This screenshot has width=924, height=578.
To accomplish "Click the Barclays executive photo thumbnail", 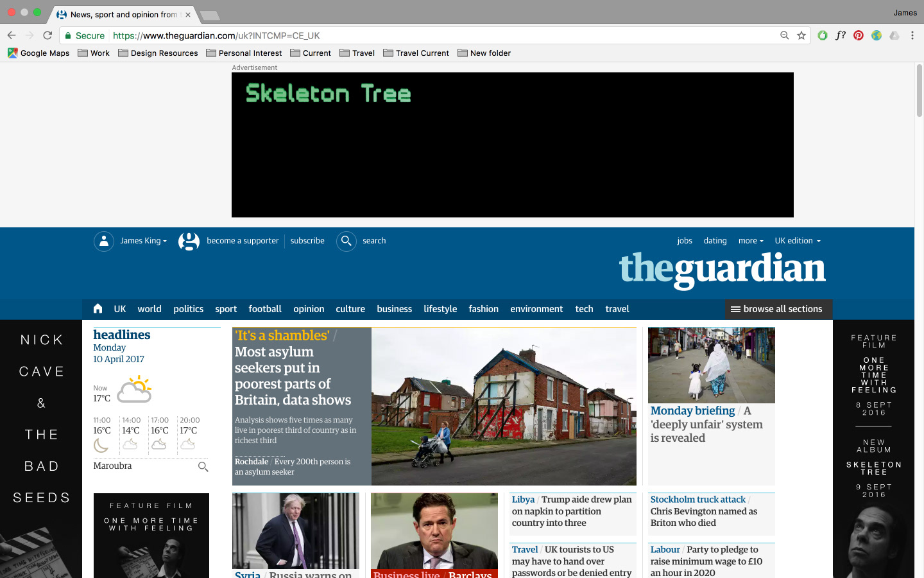I will pyautogui.click(x=434, y=530).
